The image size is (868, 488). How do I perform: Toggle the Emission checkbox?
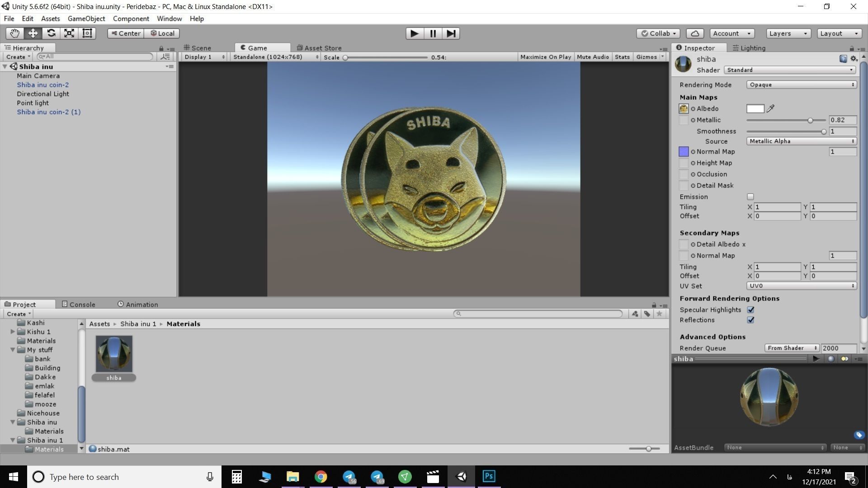tap(750, 197)
